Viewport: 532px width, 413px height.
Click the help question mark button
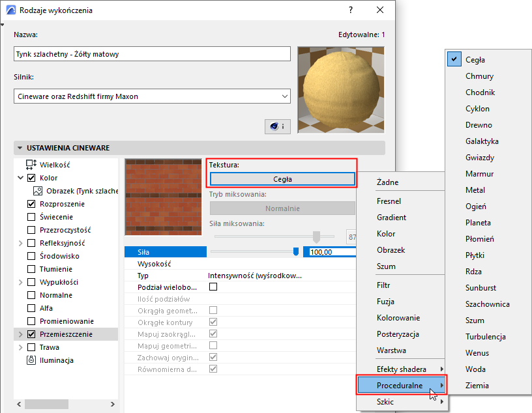351,10
